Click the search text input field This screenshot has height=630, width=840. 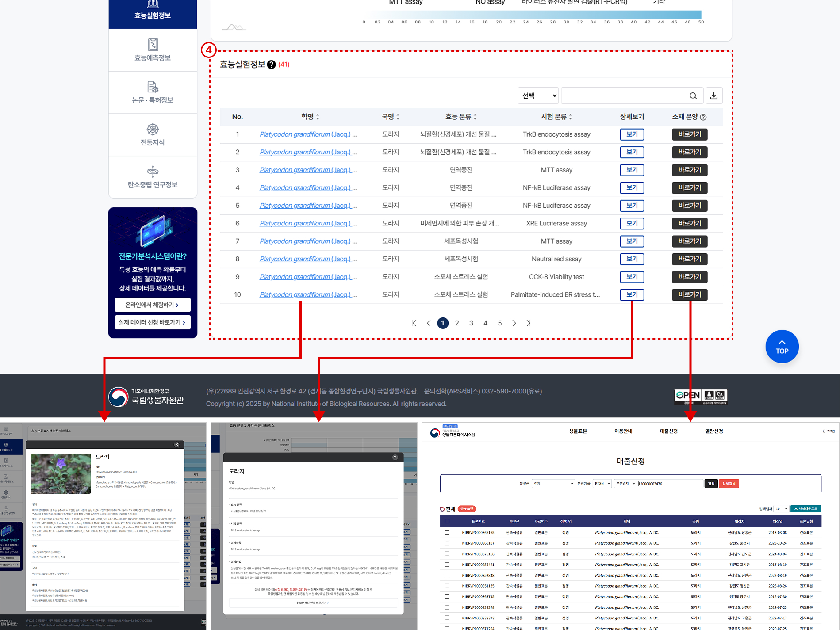624,96
